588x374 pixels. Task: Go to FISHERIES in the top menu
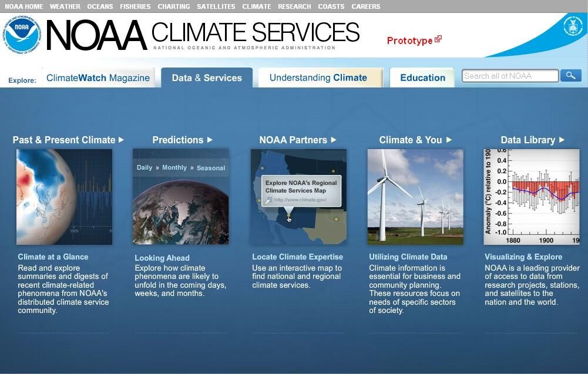point(135,6)
